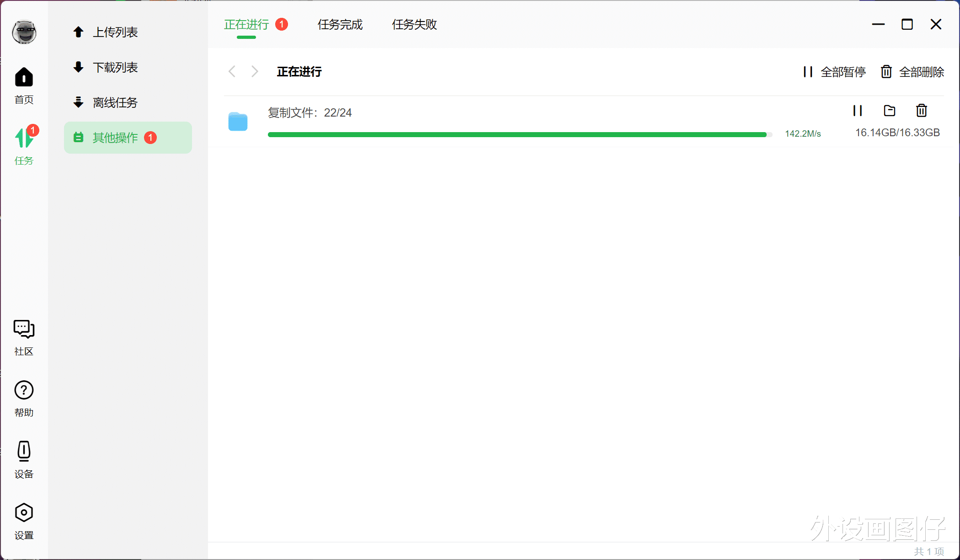Viewport: 960px width, 560px height.
Task: Switch to the 任务完成 completed tab
Action: coord(340,25)
